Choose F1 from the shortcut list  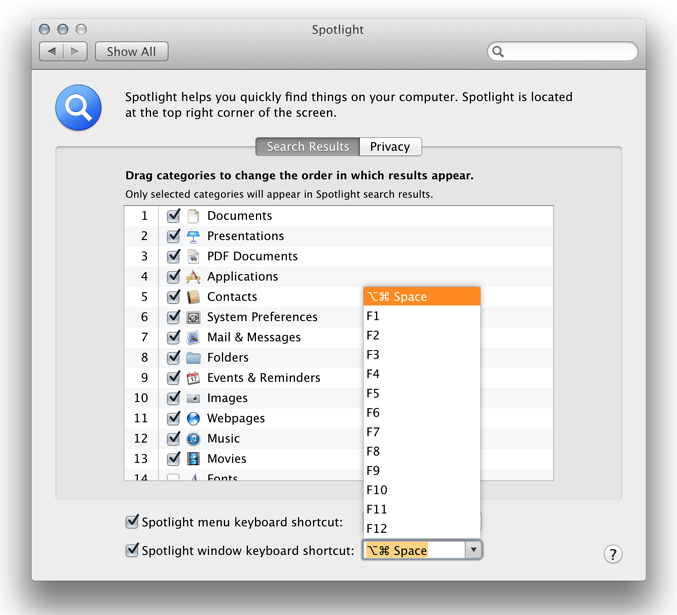coord(422,316)
